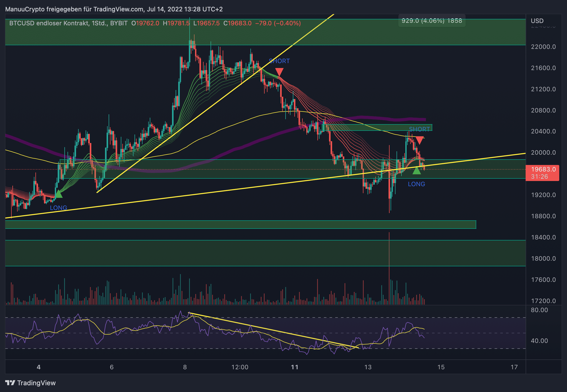
Task: Click the header text ManuuCrypto freigegeben für TradingView.com
Action: [x=74, y=9]
